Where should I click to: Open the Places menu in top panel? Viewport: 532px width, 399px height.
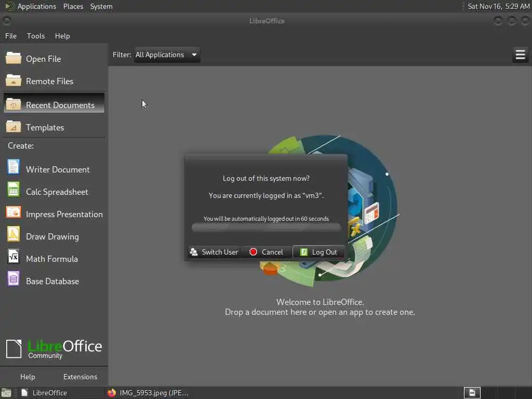[73, 6]
